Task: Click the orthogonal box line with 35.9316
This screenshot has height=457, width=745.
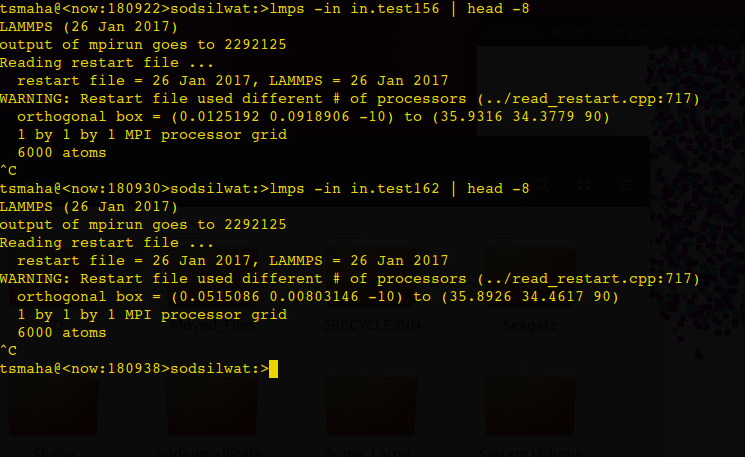Action: pos(314,117)
